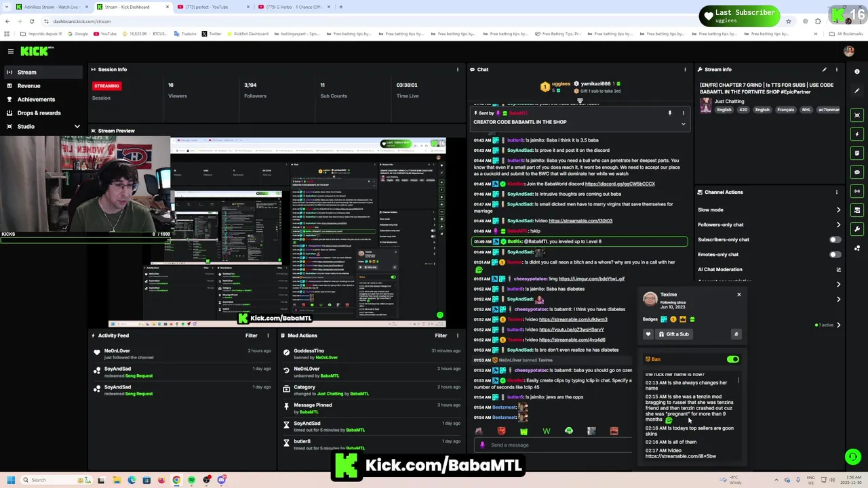Collapse chat leaderboard handle below ugglees
Screen dimensions: 868x488
click(580, 101)
